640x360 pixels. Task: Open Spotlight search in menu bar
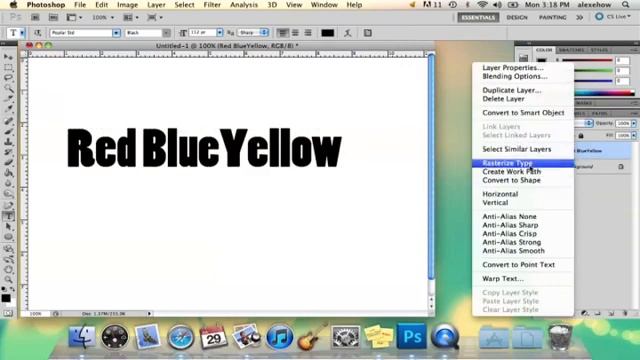(626, 5)
